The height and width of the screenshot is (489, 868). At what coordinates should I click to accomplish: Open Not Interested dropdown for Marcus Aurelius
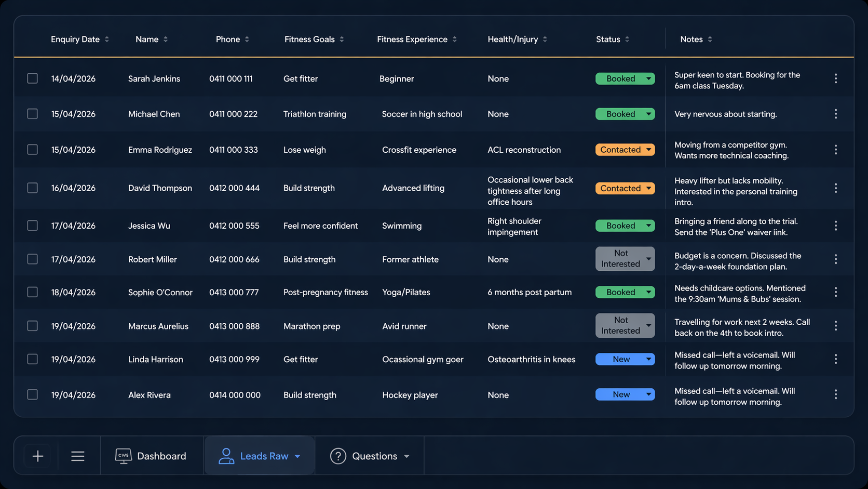coord(625,326)
